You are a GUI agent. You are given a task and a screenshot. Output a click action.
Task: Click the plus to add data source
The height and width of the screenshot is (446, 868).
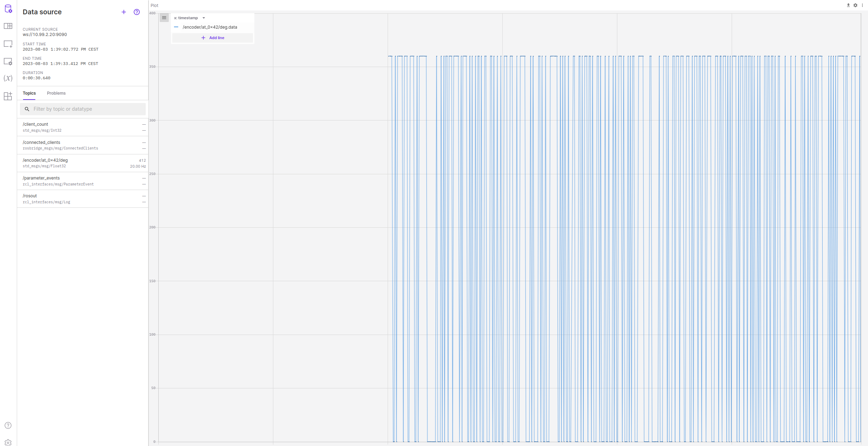pyautogui.click(x=124, y=12)
